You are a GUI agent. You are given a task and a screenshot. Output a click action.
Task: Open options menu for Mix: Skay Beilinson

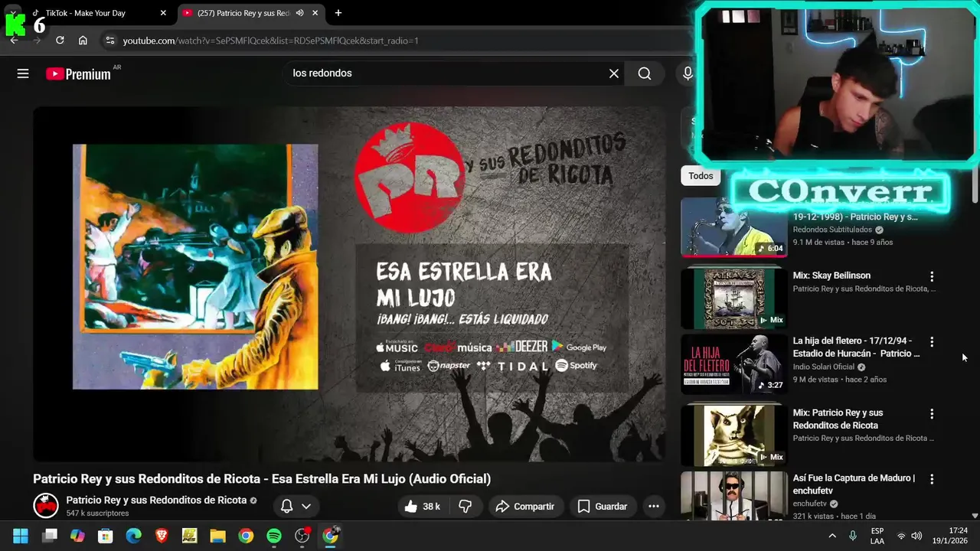point(932,276)
